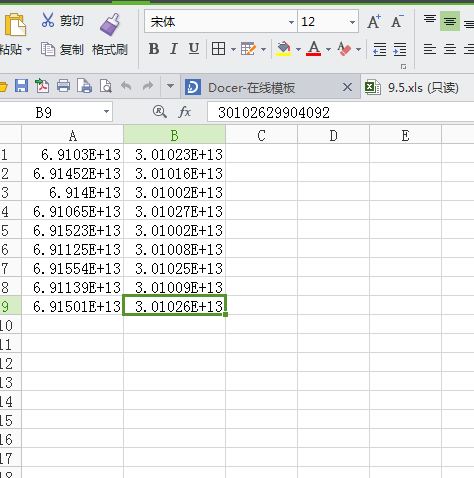Screen dimensions: 474x478
Task: Open the font name 宋体 dropdown
Action: click(x=291, y=22)
